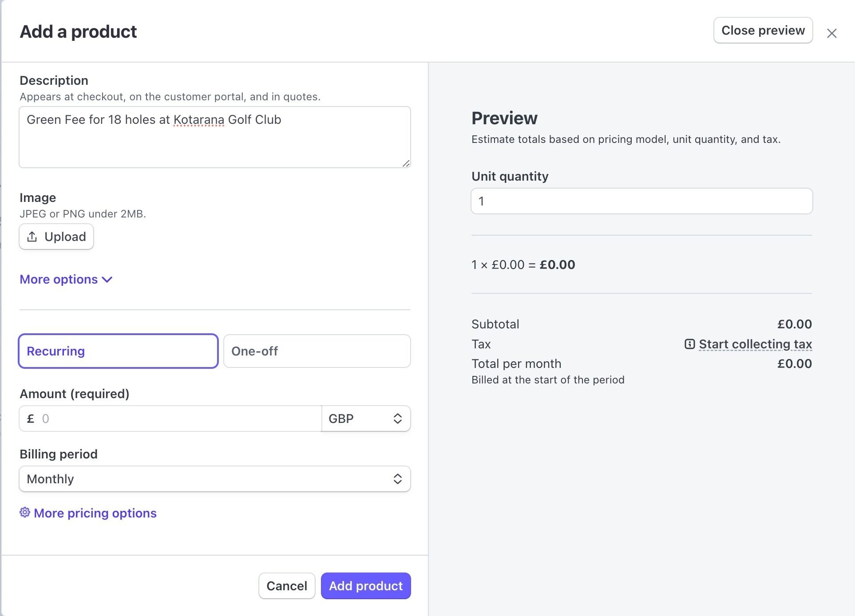The height and width of the screenshot is (616, 855).
Task: Click the Close preview button
Action: pos(763,30)
